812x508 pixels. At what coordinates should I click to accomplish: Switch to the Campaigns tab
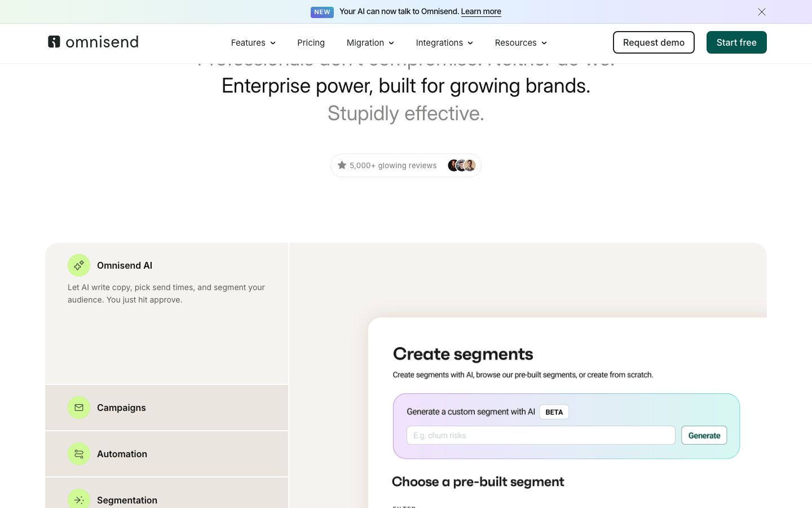pos(166,408)
